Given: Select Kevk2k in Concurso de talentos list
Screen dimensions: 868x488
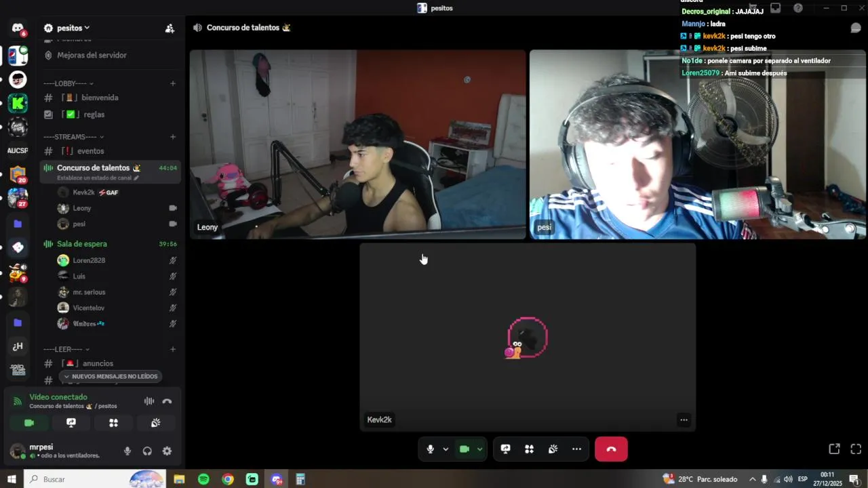Looking at the screenshot, I should tap(117, 192).
